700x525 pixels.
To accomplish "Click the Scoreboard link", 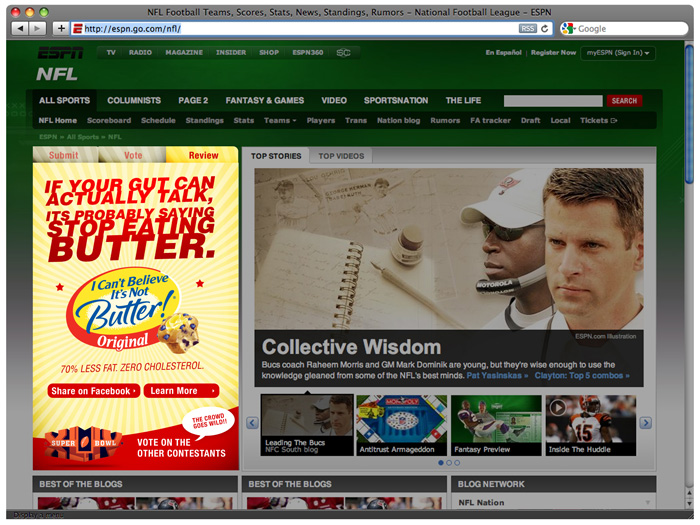I will coord(109,121).
